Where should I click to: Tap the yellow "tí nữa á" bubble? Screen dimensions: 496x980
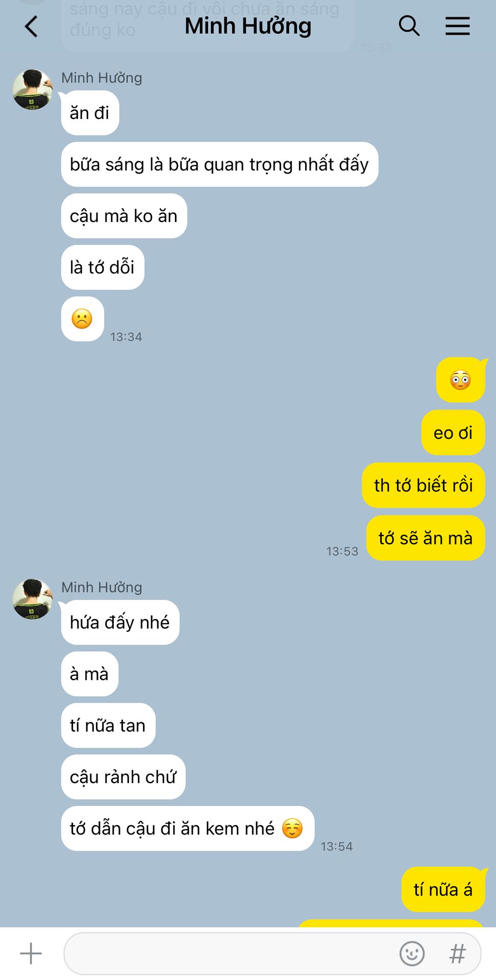pyautogui.click(x=443, y=890)
